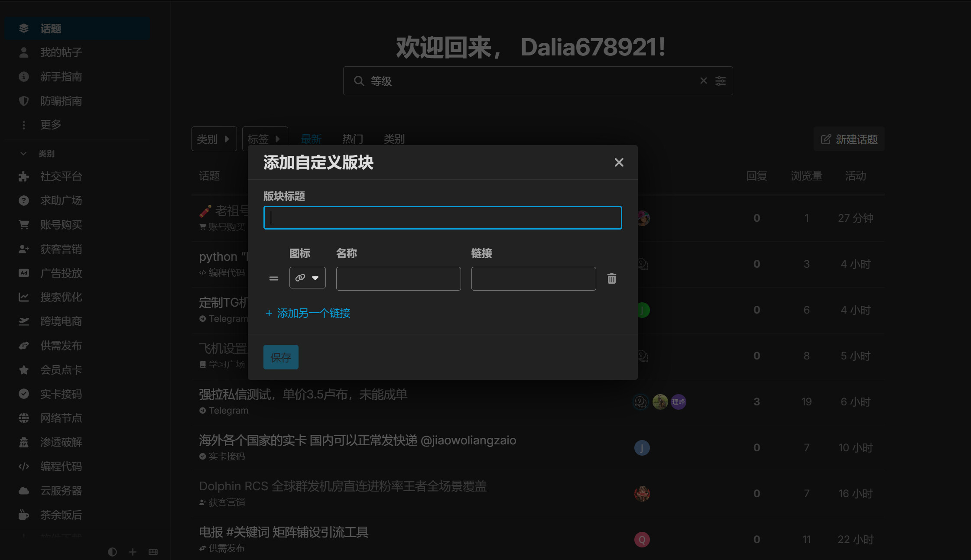Focus the link name input field
Screen dimensions: 971x560
click(x=398, y=278)
